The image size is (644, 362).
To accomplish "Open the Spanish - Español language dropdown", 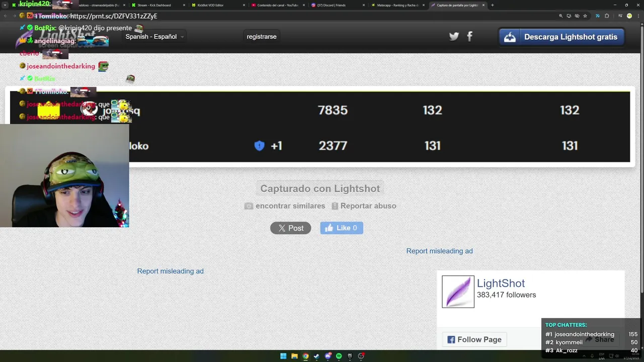I will tap(154, 37).
